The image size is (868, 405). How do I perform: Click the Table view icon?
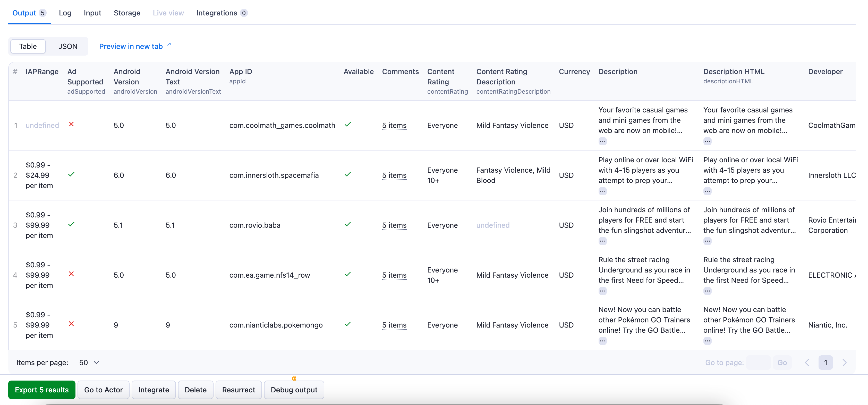coord(28,46)
